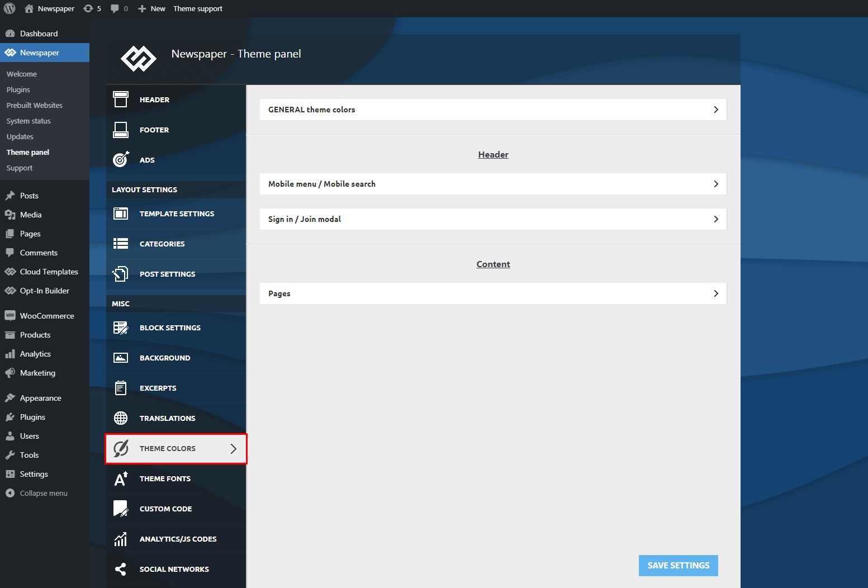Open the updates icon showing 5
This screenshot has width=868, height=588.
point(88,8)
